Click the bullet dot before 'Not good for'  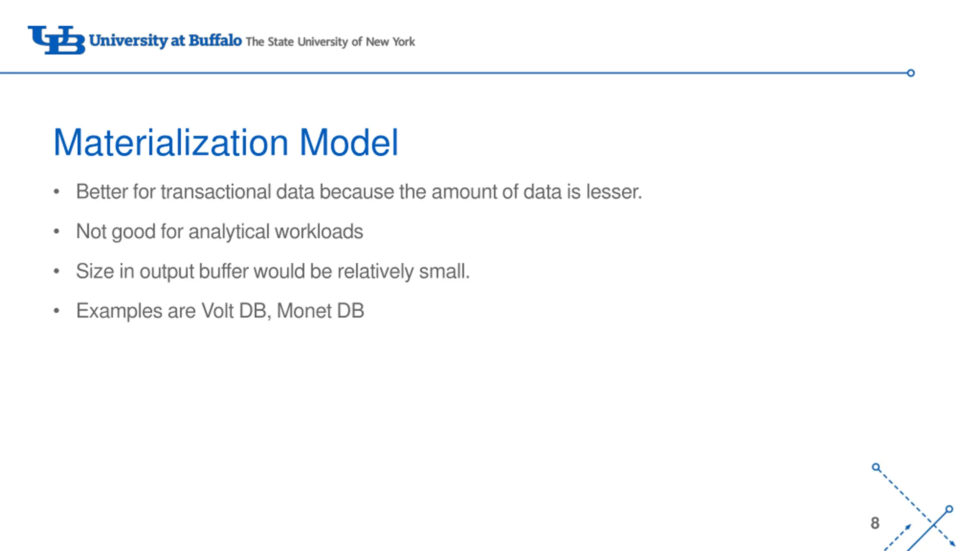pos(56,231)
